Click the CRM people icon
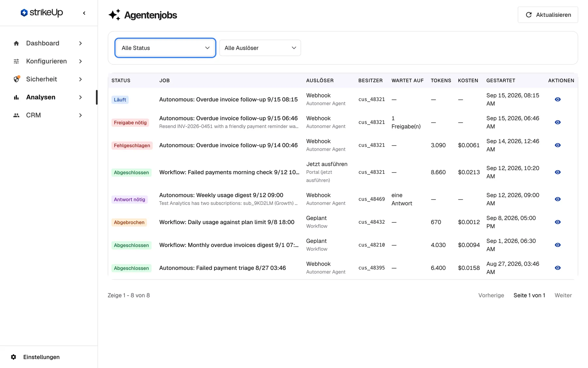 tap(16, 115)
